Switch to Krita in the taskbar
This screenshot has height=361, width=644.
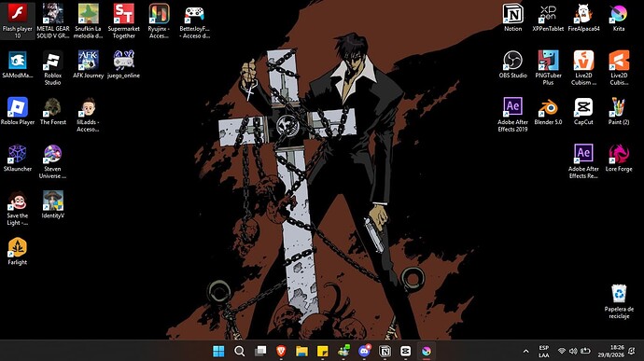427,351
